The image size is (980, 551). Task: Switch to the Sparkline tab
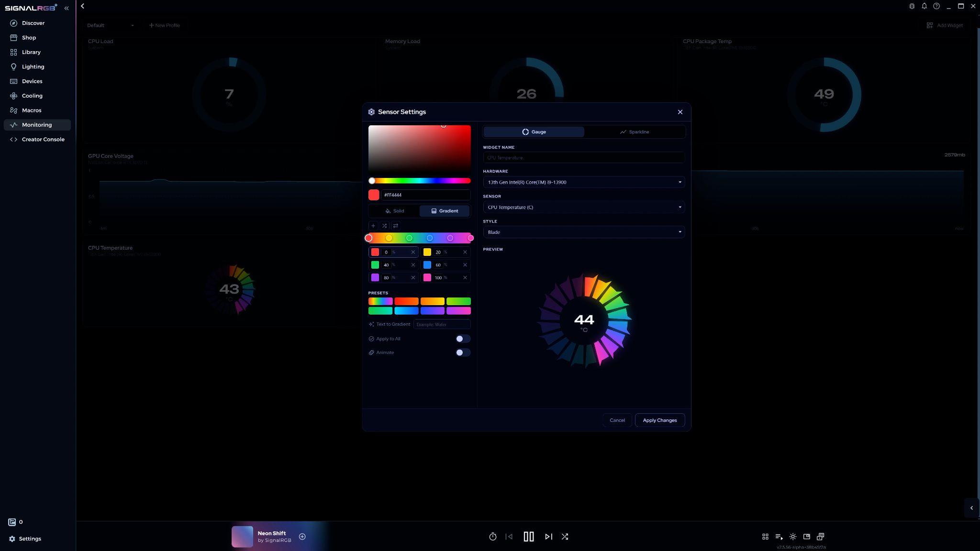pos(635,132)
